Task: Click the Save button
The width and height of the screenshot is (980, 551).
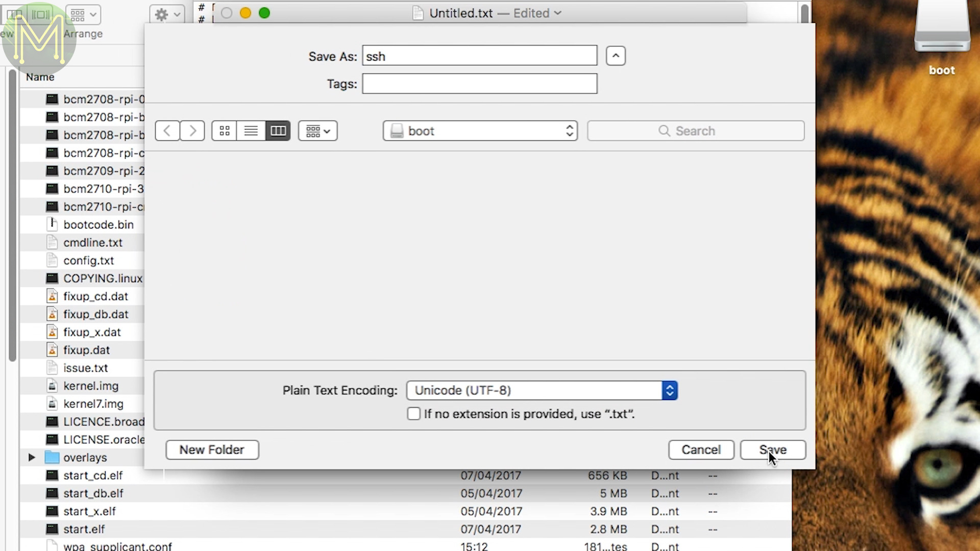Action: (x=773, y=450)
